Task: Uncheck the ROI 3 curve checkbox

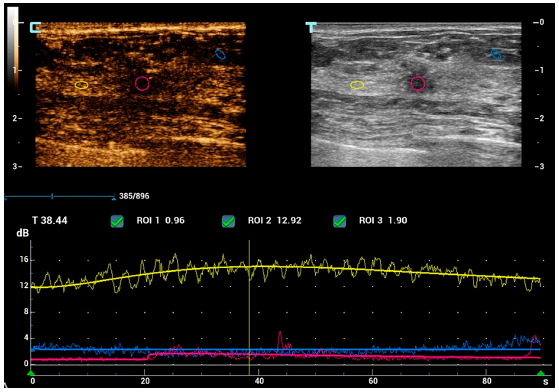Action: tap(340, 221)
